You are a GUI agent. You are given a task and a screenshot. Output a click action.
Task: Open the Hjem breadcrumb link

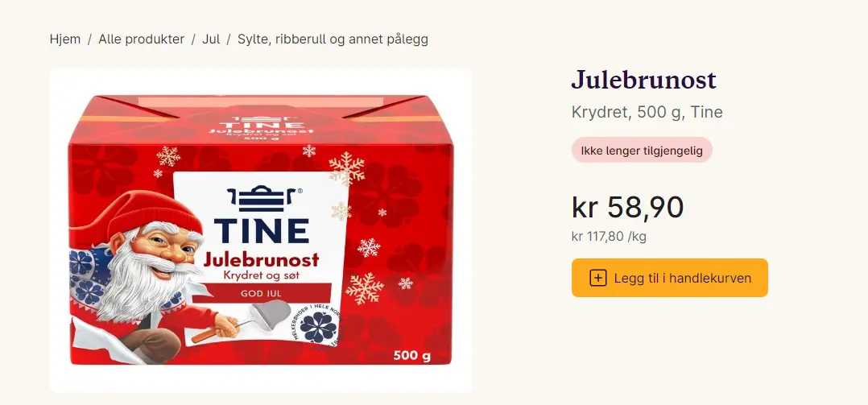click(x=64, y=39)
